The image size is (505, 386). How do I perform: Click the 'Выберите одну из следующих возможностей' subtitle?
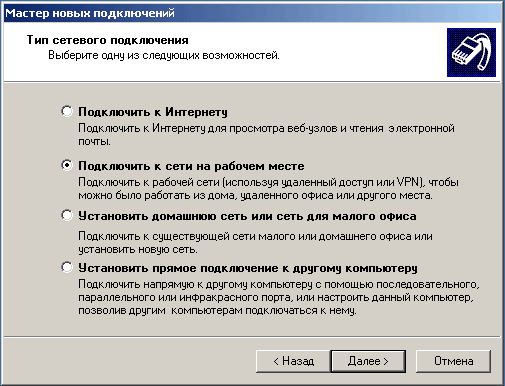pyautogui.click(x=164, y=55)
